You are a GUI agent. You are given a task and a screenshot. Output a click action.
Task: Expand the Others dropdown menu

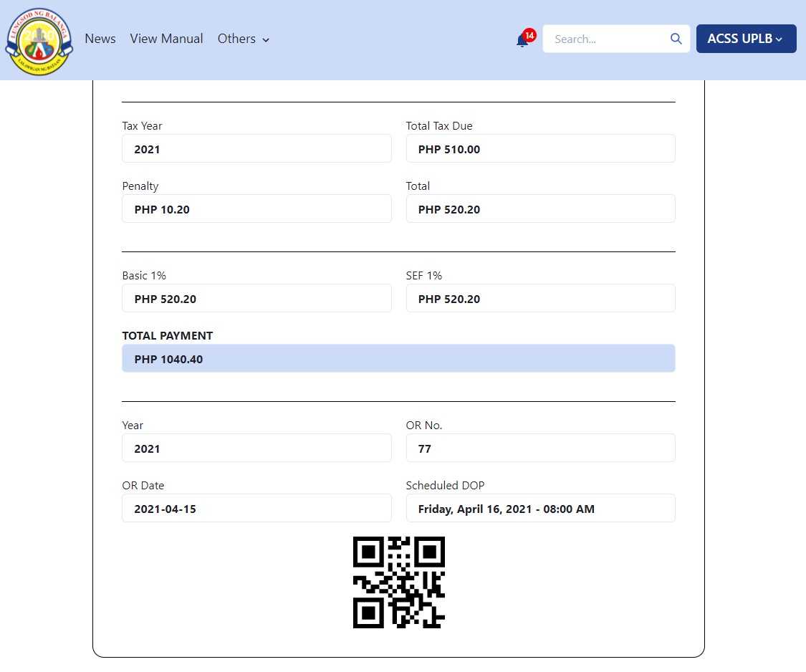pos(244,39)
